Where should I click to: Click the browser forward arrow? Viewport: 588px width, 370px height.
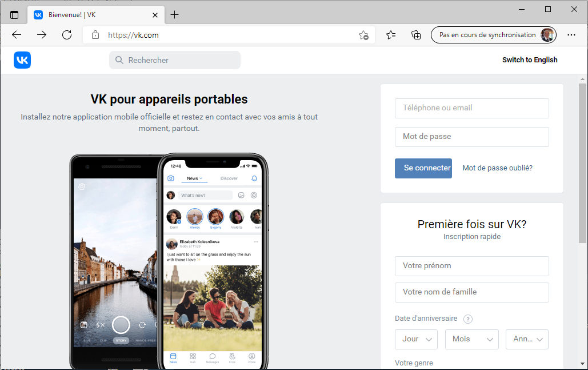coord(42,35)
